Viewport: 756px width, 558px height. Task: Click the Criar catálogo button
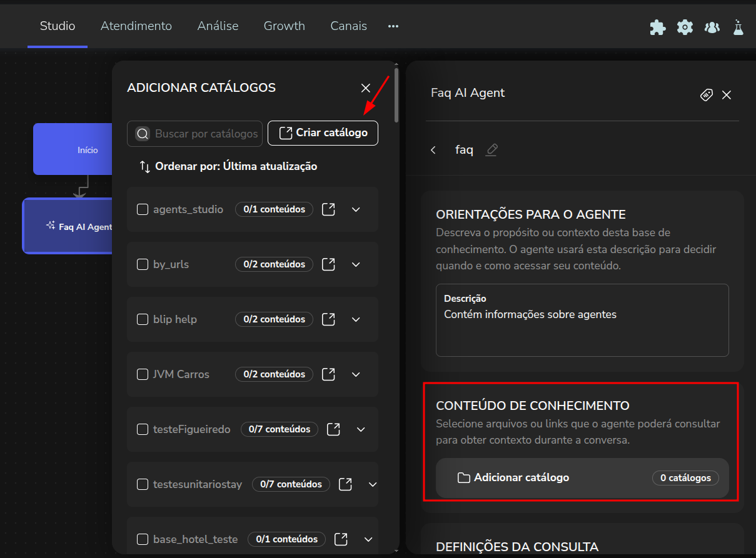pyautogui.click(x=323, y=133)
